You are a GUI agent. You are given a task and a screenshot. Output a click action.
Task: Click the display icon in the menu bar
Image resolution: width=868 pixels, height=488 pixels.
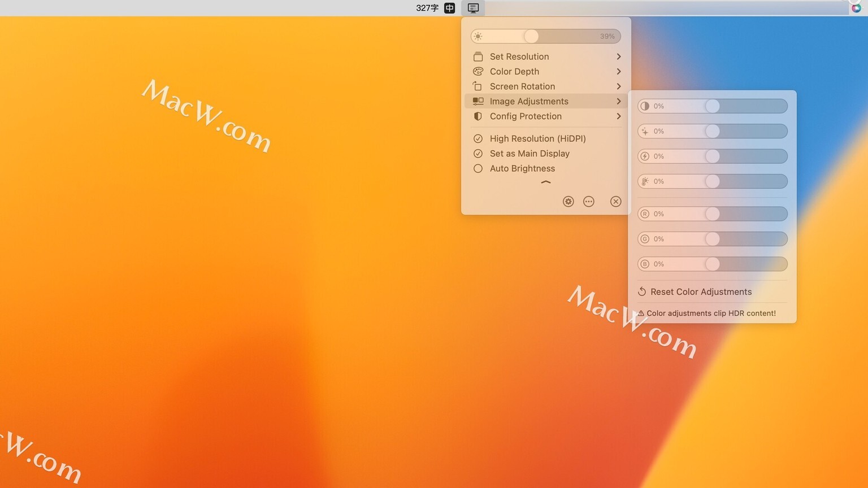474,8
